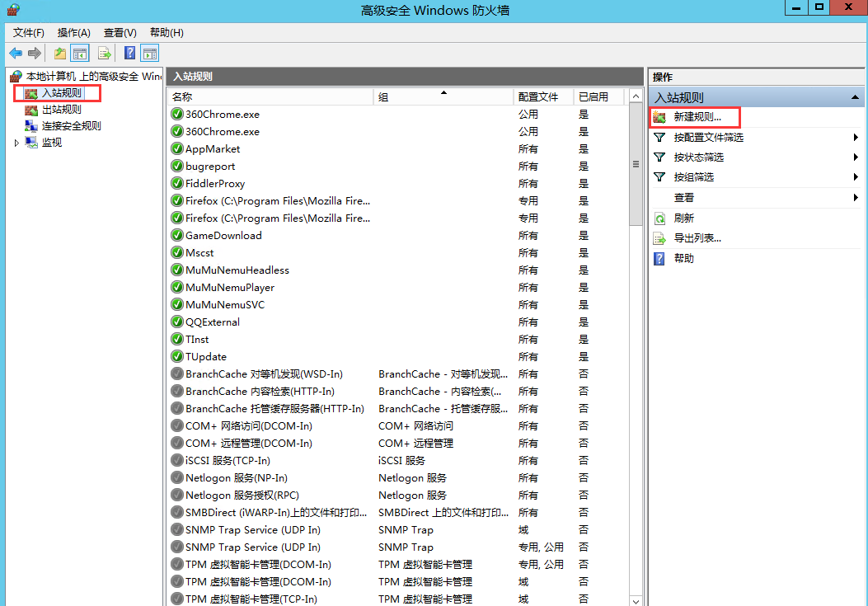
Task: Click the rule list vertical scrollbar thumb
Action: coord(636,165)
